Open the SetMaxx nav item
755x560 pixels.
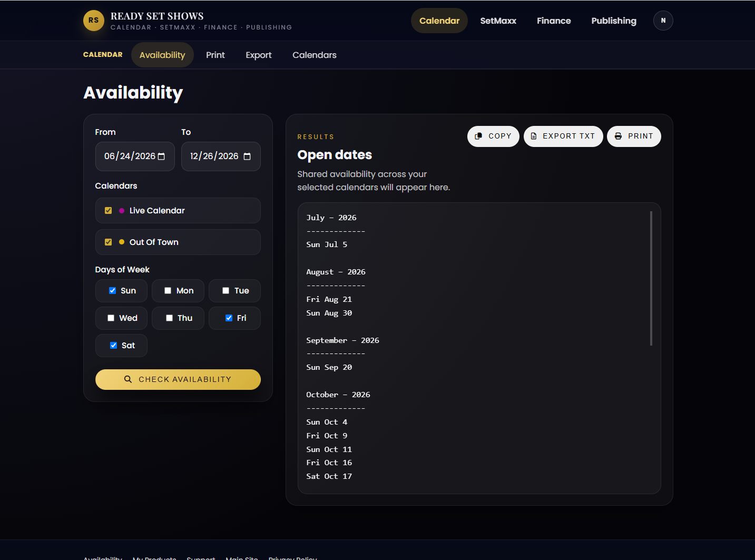498,21
